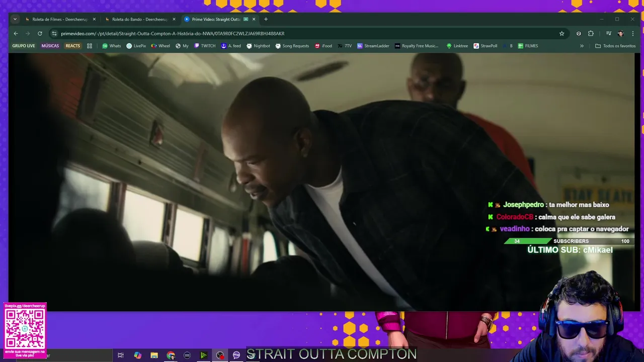Click the primevideo.com address bar URL
This screenshot has height=362, width=644.
[173, 34]
